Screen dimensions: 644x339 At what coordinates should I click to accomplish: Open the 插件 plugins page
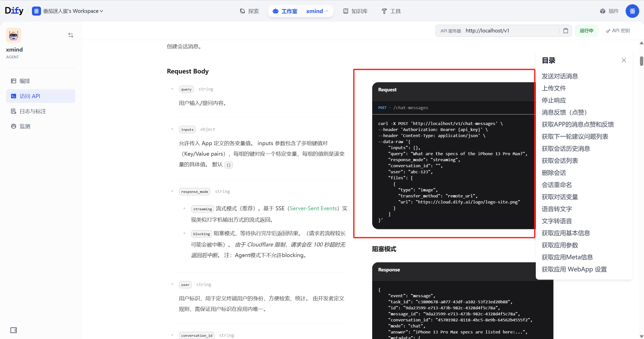[609, 11]
